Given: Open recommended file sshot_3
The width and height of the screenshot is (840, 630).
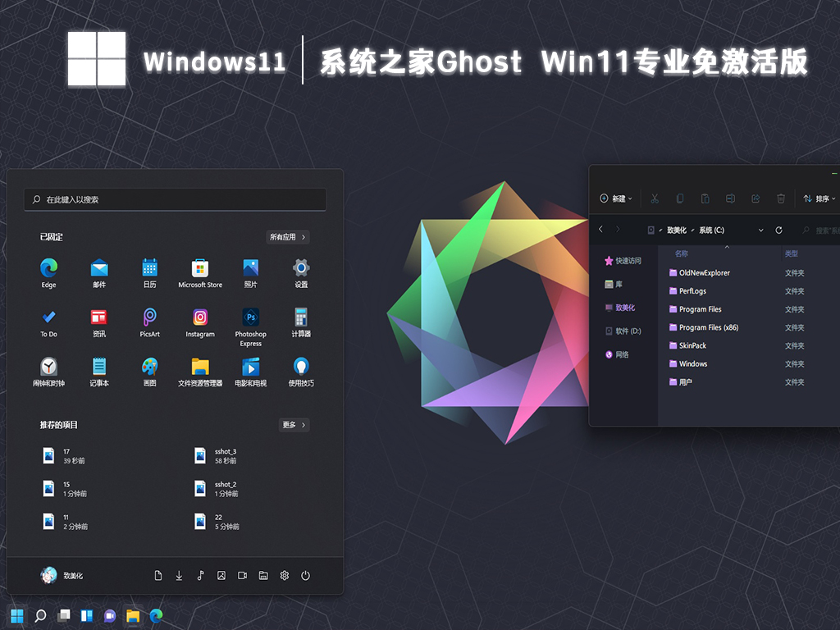Looking at the screenshot, I should click(x=216, y=456).
